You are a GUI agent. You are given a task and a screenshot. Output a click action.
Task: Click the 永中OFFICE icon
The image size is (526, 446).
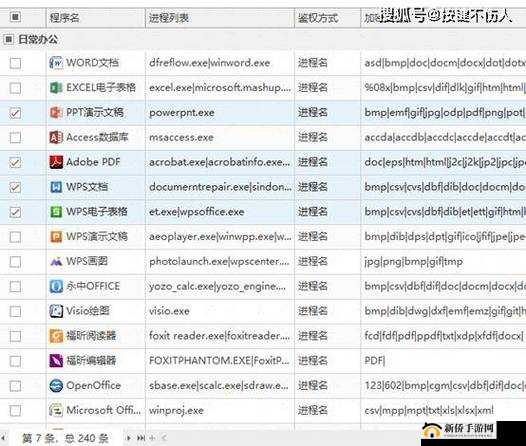(x=56, y=286)
